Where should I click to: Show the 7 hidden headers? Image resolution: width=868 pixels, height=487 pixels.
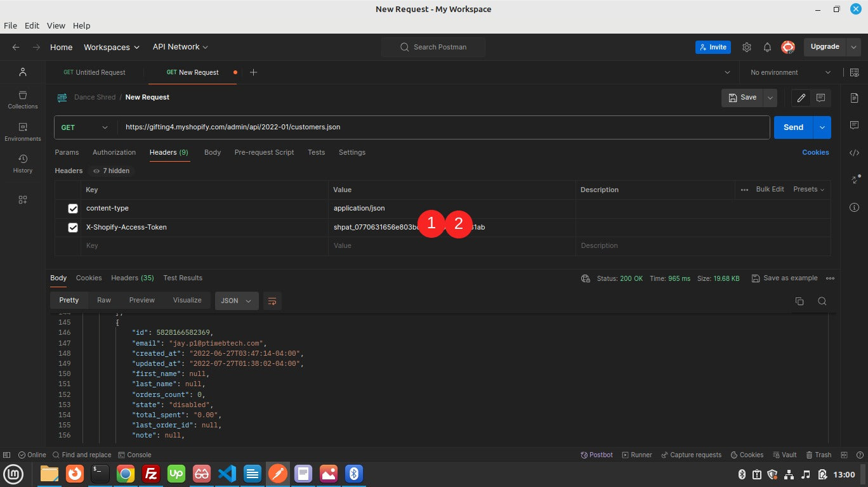point(111,171)
